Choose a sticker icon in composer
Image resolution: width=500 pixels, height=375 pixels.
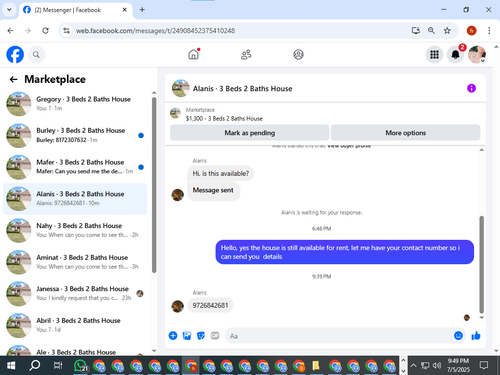[x=201, y=336]
